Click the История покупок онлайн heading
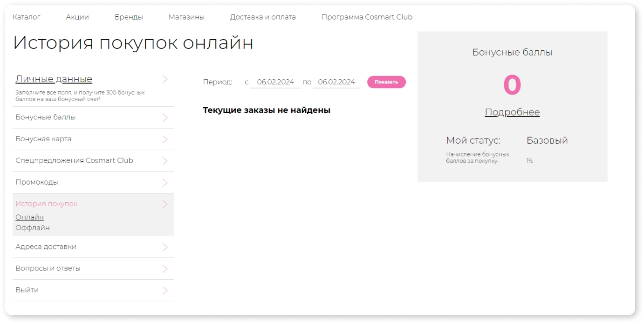The width and height of the screenshot is (644, 324). point(133,43)
